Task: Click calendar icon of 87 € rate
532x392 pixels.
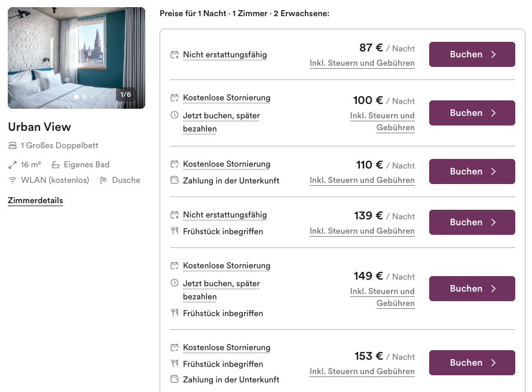Action: coord(175,55)
